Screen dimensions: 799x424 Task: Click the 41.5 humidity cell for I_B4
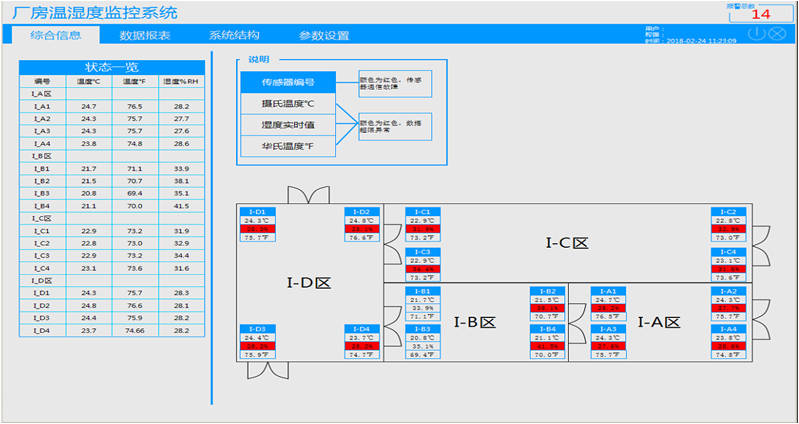[x=181, y=206]
